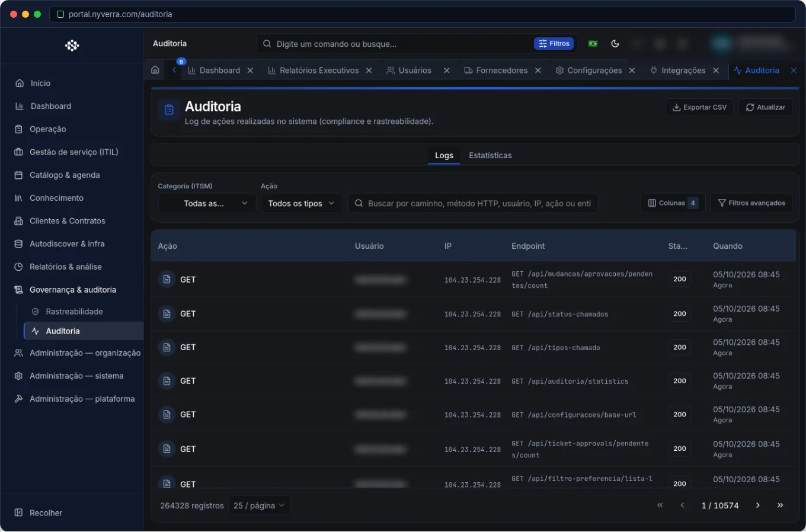Open the Estatísticas sub-tab
Image resolution: width=806 pixels, height=532 pixels.
(490, 155)
